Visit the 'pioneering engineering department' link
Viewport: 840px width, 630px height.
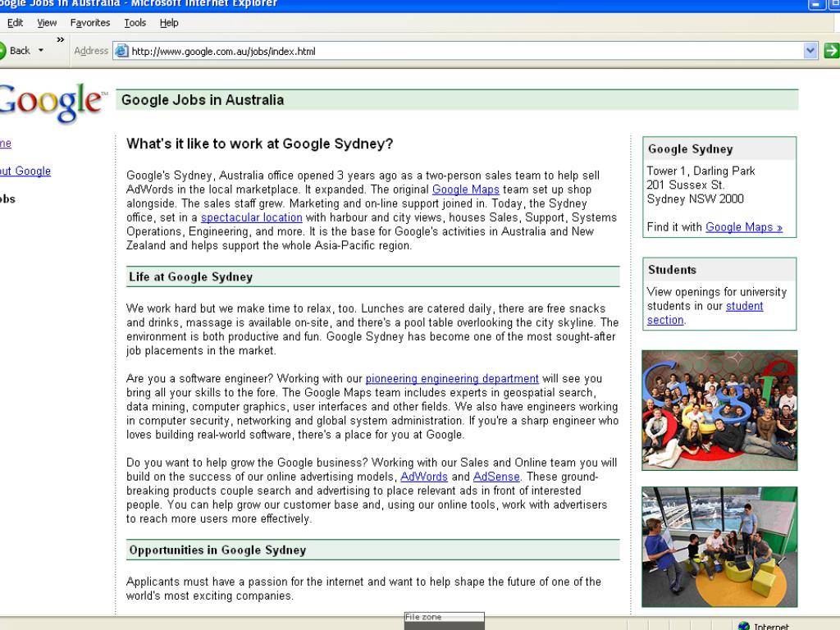[x=452, y=379]
